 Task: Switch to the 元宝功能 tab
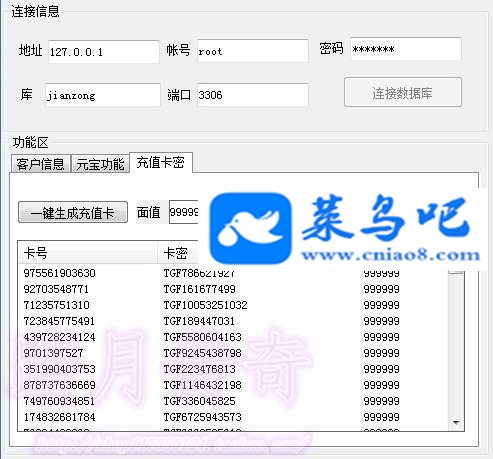click(100, 164)
